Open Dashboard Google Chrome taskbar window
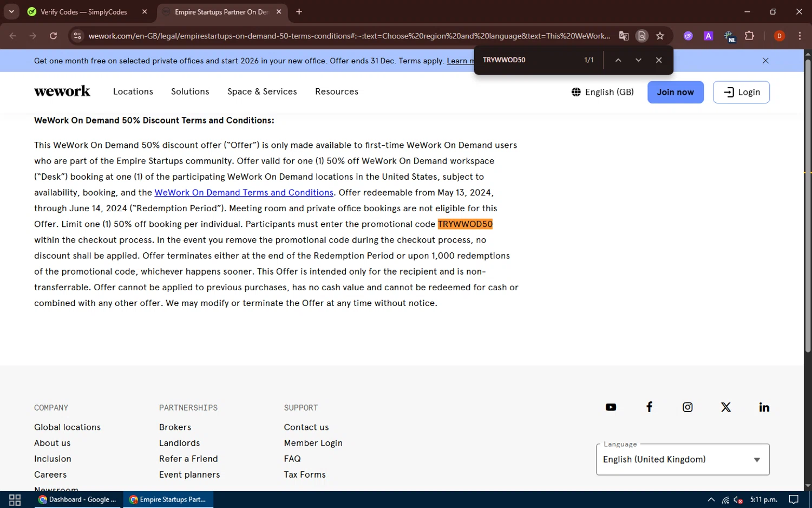The width and height of the screenshot is (812, 508). point(78,499)
